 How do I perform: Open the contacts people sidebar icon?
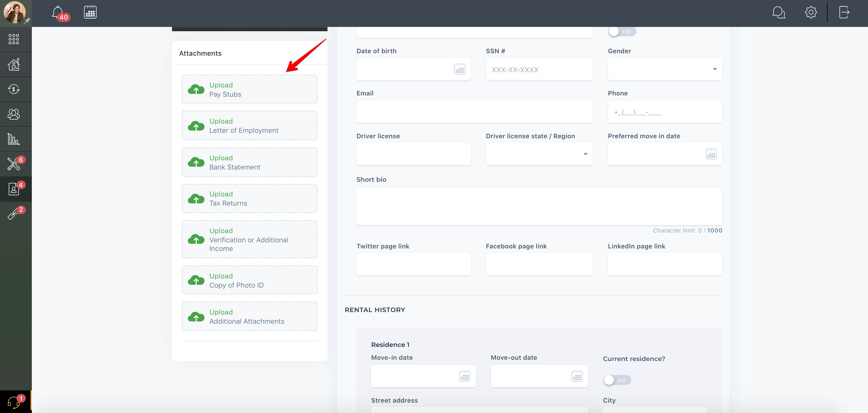coord(14,114)
